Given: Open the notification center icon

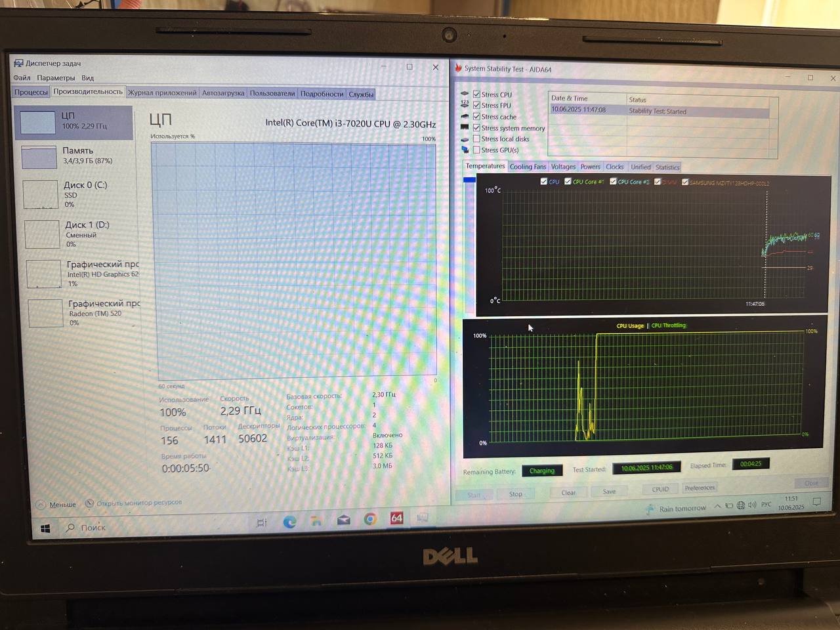Looking at the screenshot, I should pyautogui.click(x=817, y=502).
